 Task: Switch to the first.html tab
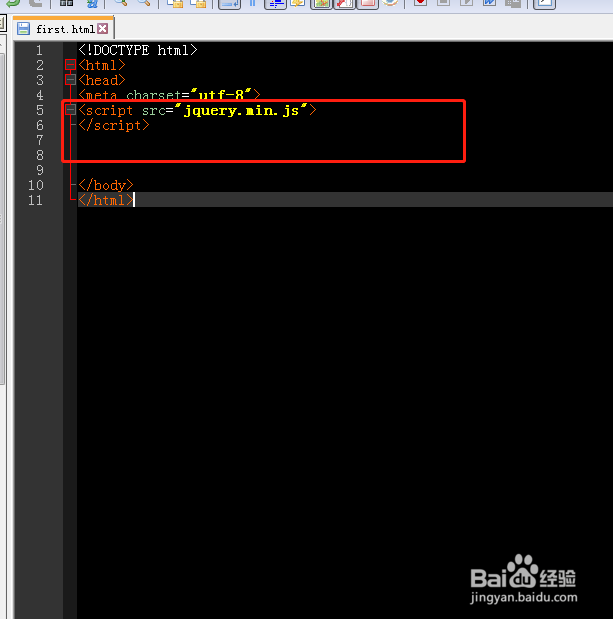pos(63,28)
